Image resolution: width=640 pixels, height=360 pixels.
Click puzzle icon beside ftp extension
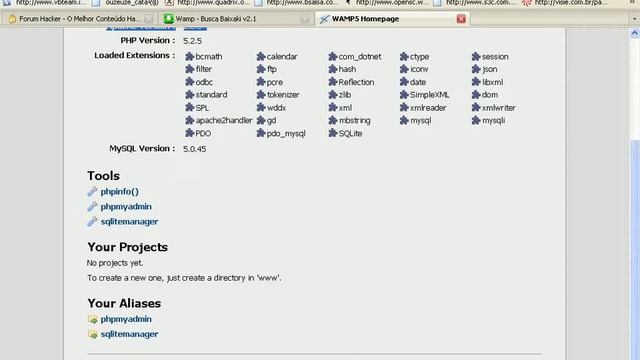(261, 69)
